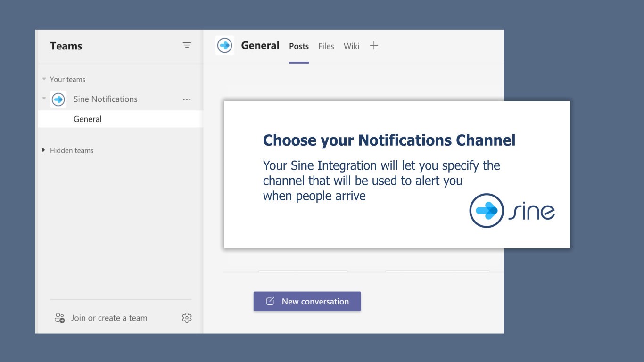
Task: Click Join or create a team
Action: point(109,318)
